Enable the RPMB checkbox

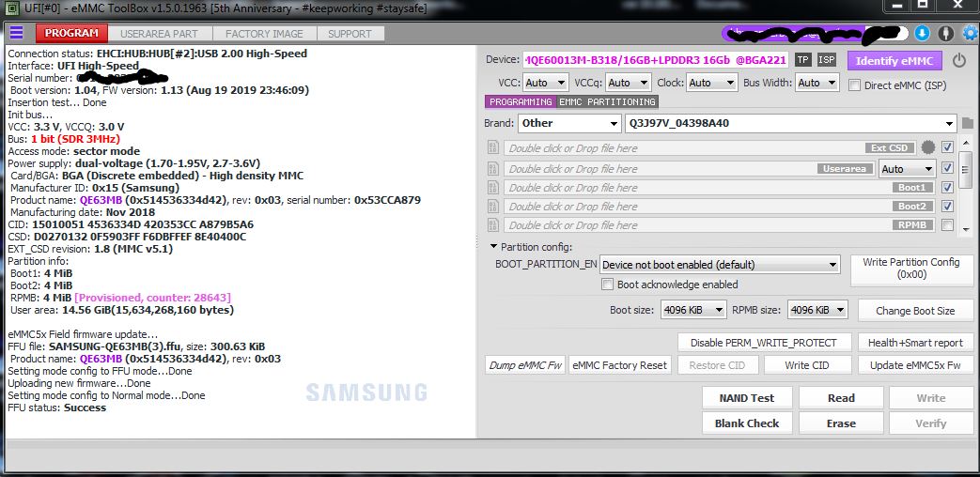point(947,224)
